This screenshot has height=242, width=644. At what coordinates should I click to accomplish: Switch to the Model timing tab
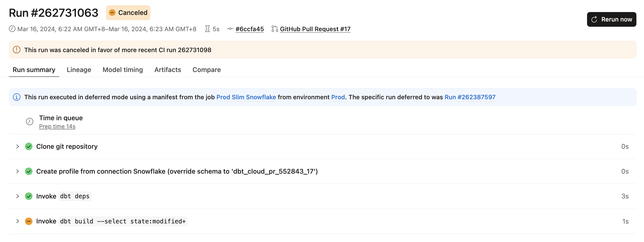[x=123, y=70]
